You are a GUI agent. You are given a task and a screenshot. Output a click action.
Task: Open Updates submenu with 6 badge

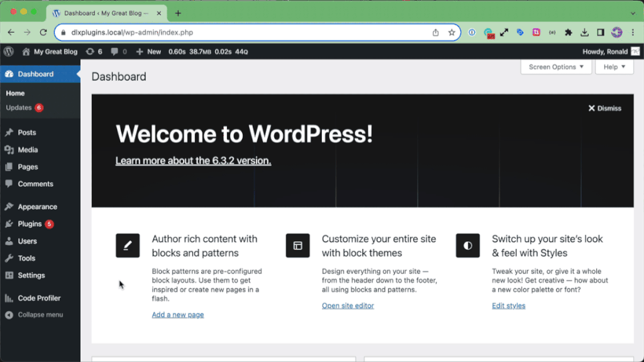click(25, 107)
